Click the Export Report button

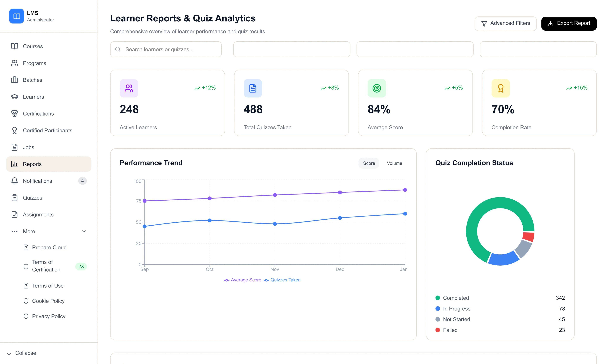tap(569, 24)
